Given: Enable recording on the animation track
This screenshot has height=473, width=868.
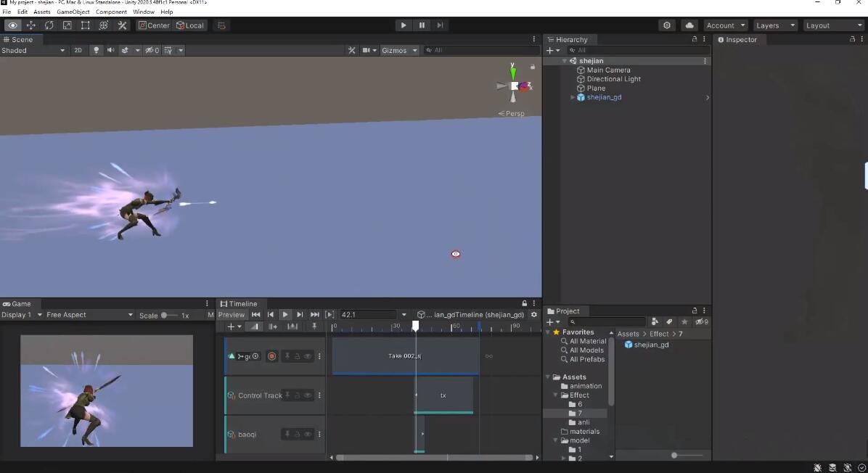Looking at the screenshot, I should [272, 356].
